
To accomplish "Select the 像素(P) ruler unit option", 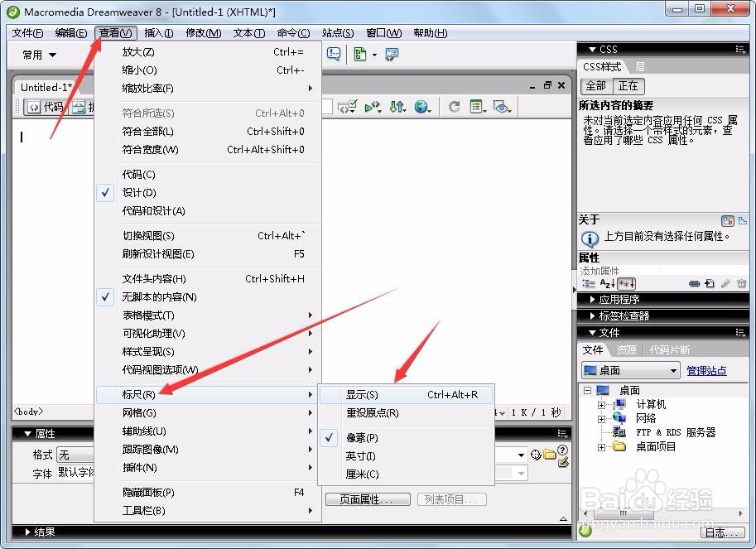I will coord(406,438).
